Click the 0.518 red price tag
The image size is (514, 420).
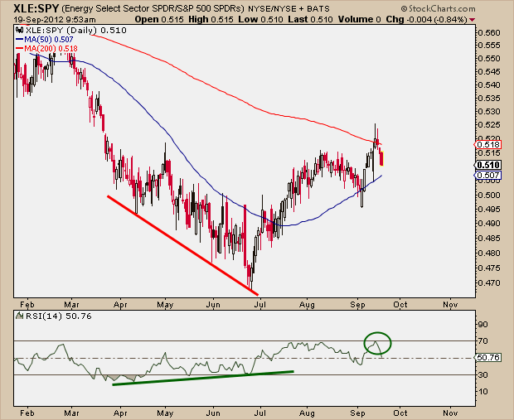(487, 144)
